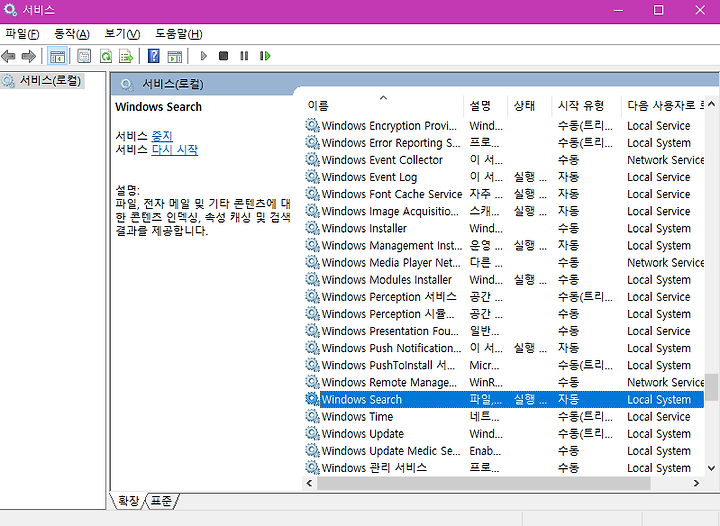Select Windows Push Notification... row
Image resolution: width=720 pixels, height=526 pixels.
tap(504, 348)
